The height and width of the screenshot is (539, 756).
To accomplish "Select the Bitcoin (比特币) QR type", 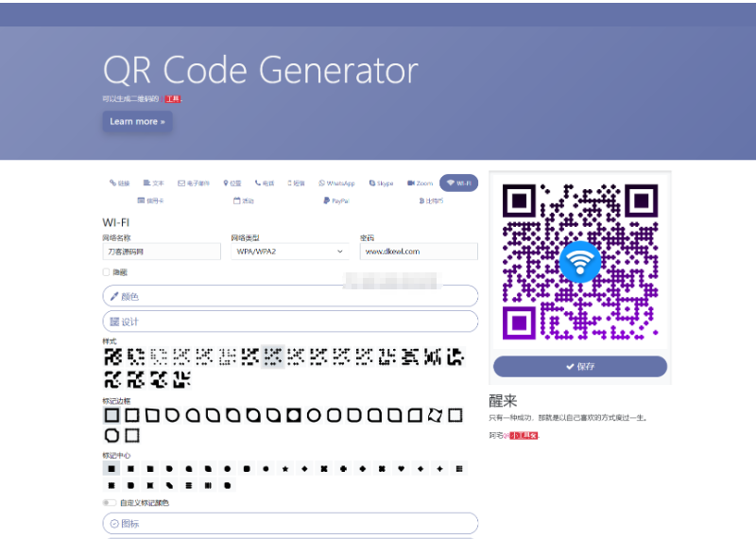I will click(x=431, y=200).
